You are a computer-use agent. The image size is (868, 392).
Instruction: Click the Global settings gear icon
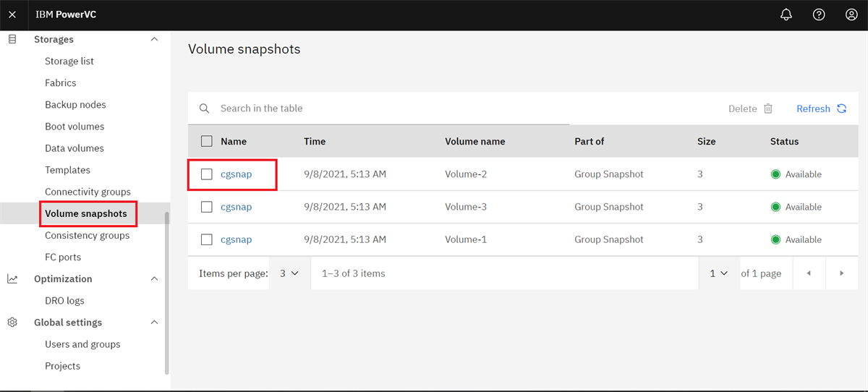click(x=12, y=323)
